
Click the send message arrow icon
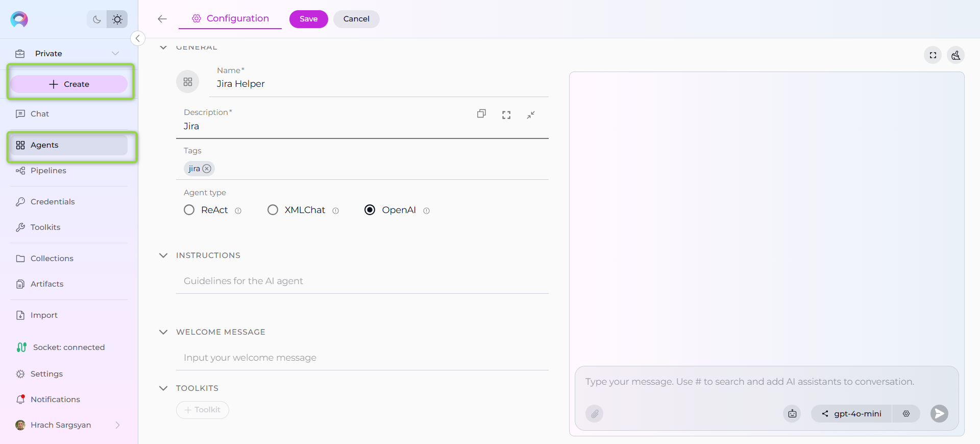(939, 413)
